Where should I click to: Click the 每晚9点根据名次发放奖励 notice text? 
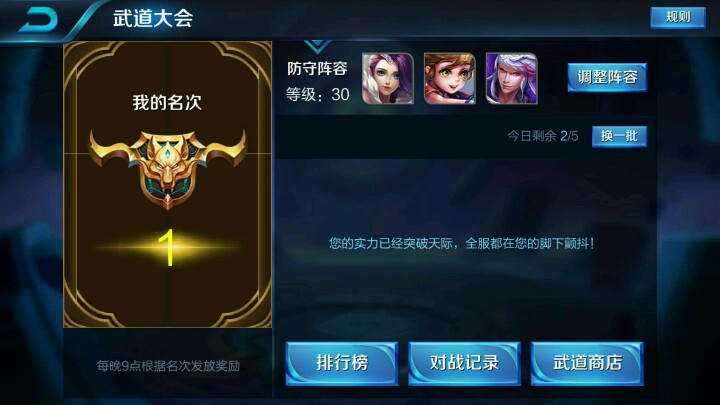(x=168, y=366)
